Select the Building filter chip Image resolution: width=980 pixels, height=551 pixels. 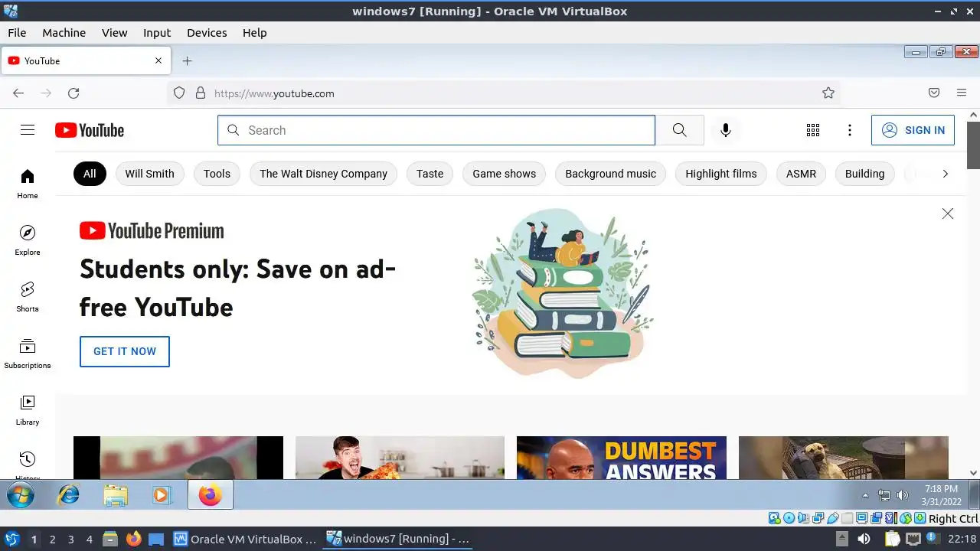pos(864,174)
